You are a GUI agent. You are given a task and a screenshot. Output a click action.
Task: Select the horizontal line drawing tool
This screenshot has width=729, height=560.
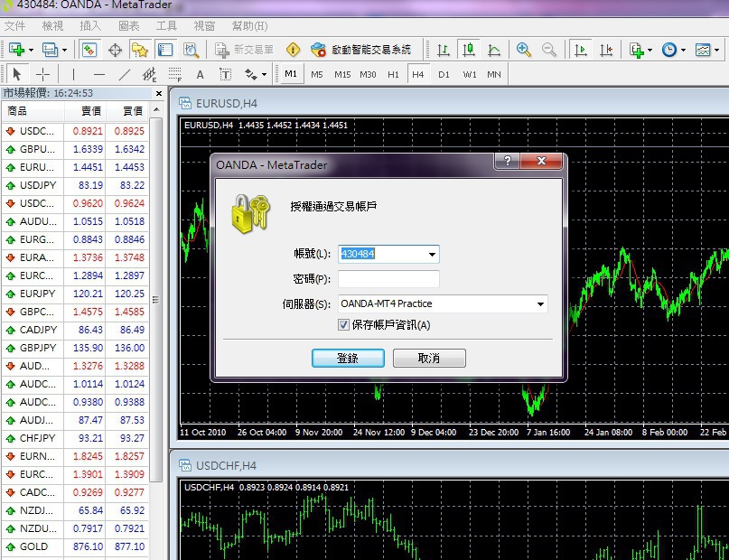[x=99, y=74]
